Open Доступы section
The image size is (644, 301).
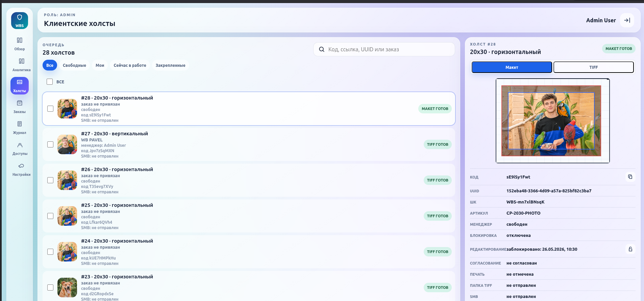tap(20, 148)
